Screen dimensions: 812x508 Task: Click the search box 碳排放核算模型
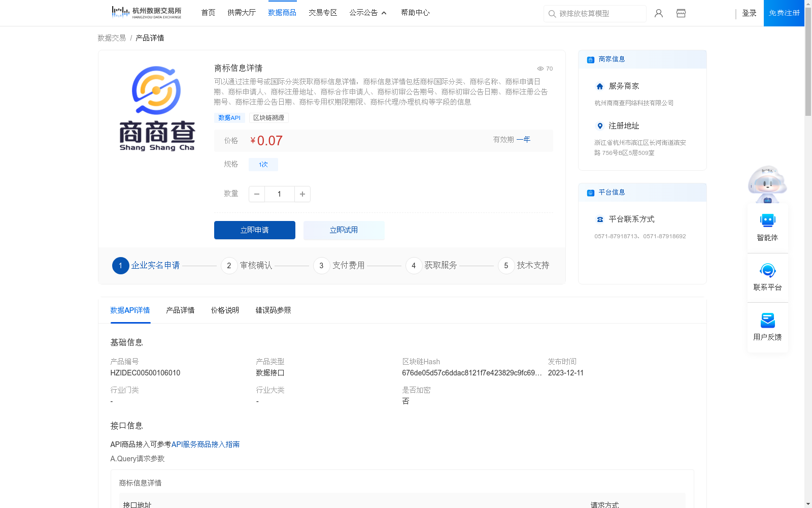pyautogui.click(x=595, y=14)
